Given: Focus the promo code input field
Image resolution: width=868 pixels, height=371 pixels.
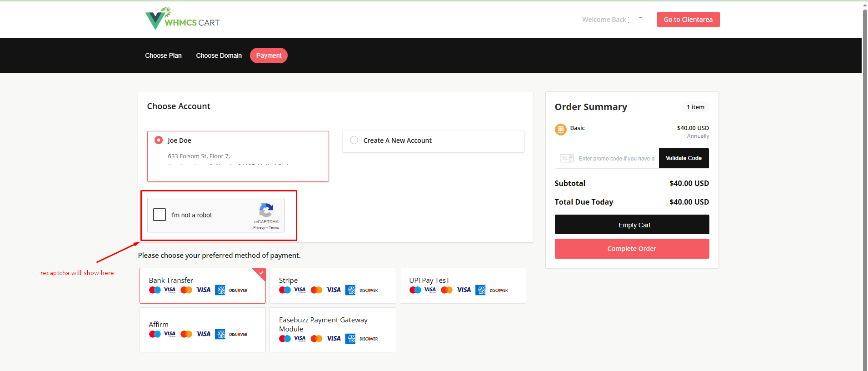Looking at the screenshot, I should click(x=616, y=159).
